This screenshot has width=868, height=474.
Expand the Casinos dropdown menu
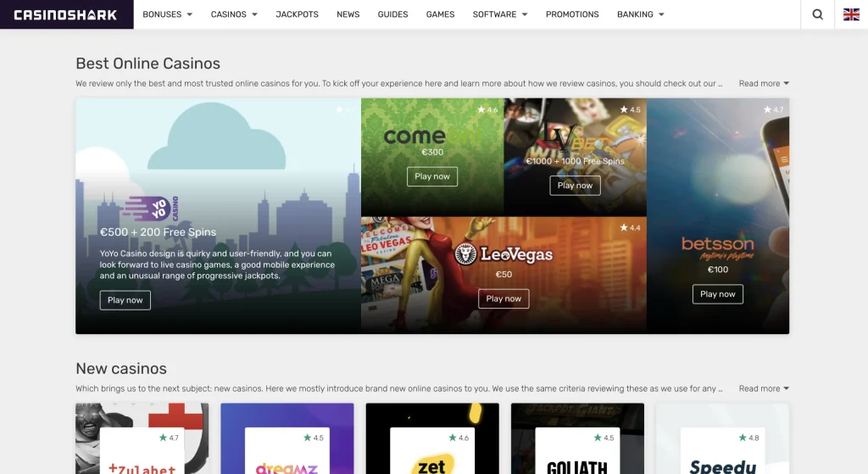(234, 14)
